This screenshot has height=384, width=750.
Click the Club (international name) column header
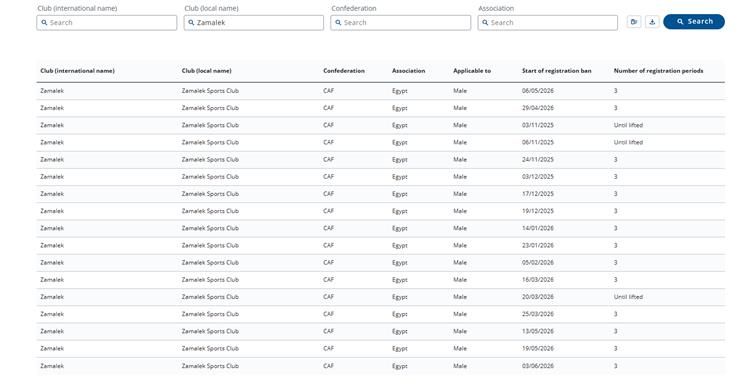77,71
